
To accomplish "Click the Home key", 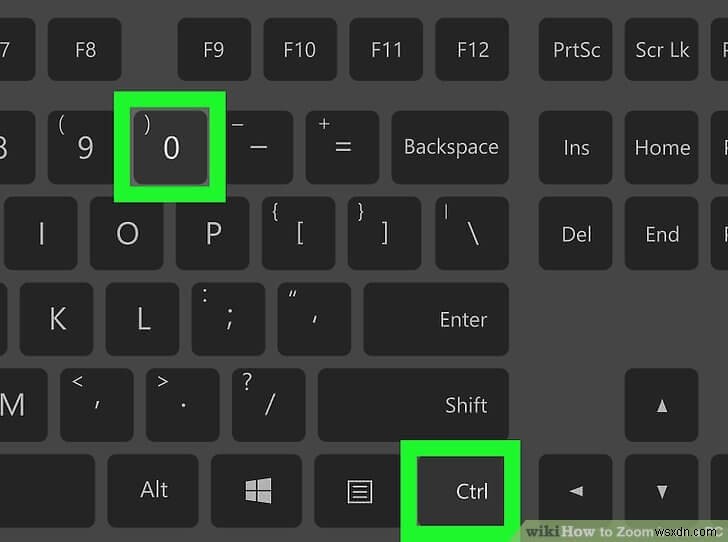I will tap(662, 147).
